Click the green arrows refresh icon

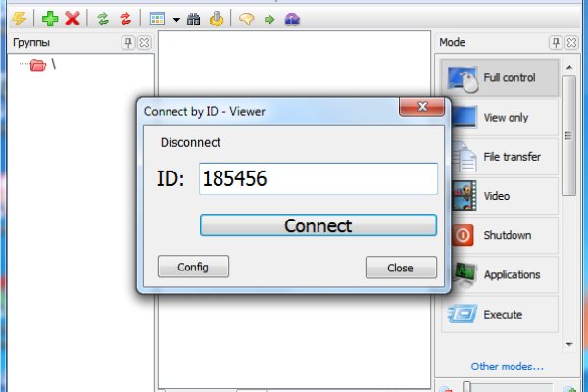coord(102,19)
